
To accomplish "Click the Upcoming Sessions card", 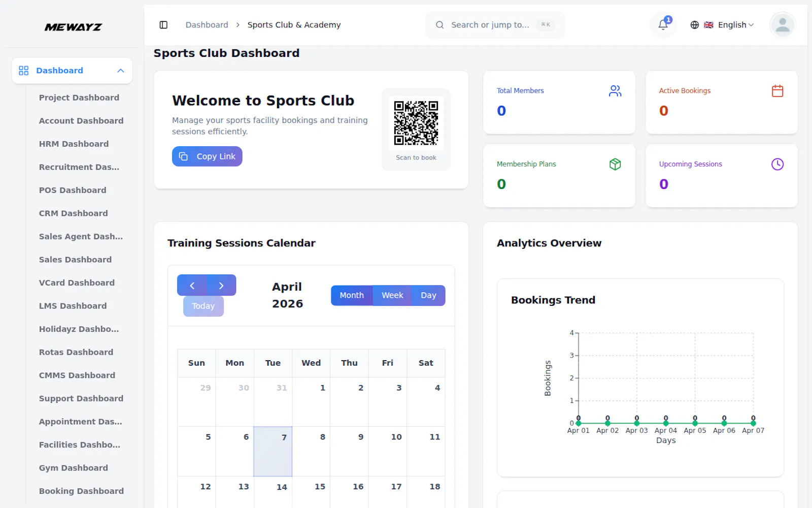I will pyautogui.click(x=722, y=176).
